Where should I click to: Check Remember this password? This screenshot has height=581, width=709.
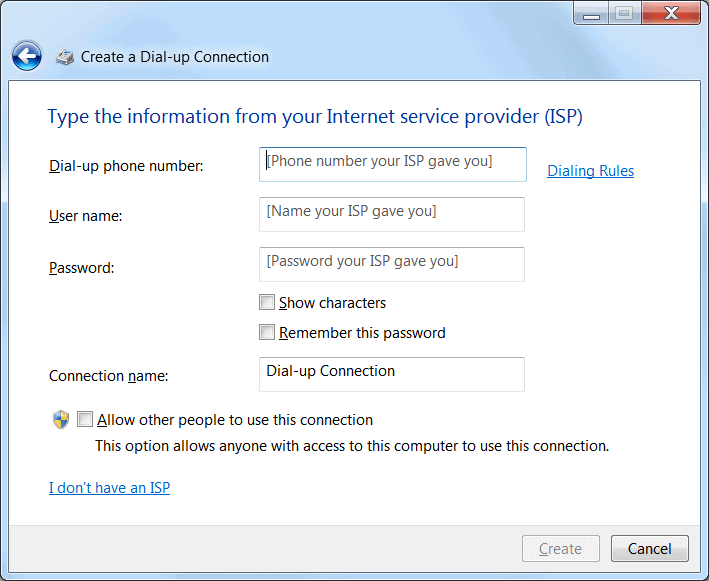(x=267, y=332)
